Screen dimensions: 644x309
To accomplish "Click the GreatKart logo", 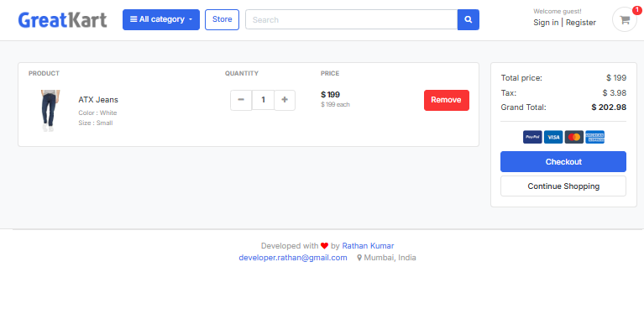I will pyautogui.click(x=62, y=20).
